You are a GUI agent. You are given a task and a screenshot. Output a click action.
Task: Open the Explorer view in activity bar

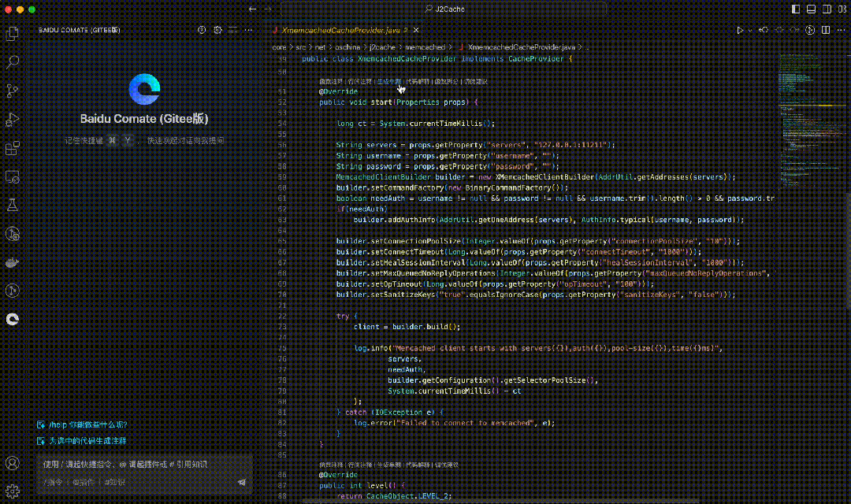click(12, 34)
